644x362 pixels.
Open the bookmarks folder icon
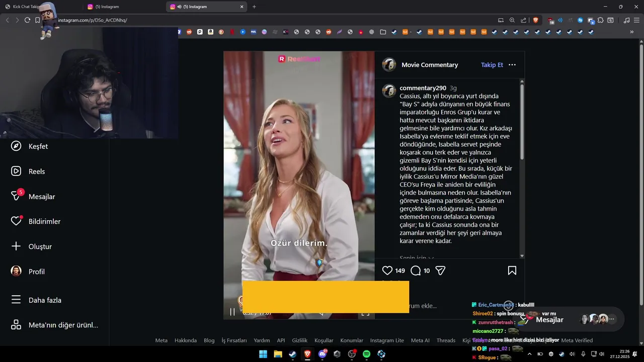383,32
